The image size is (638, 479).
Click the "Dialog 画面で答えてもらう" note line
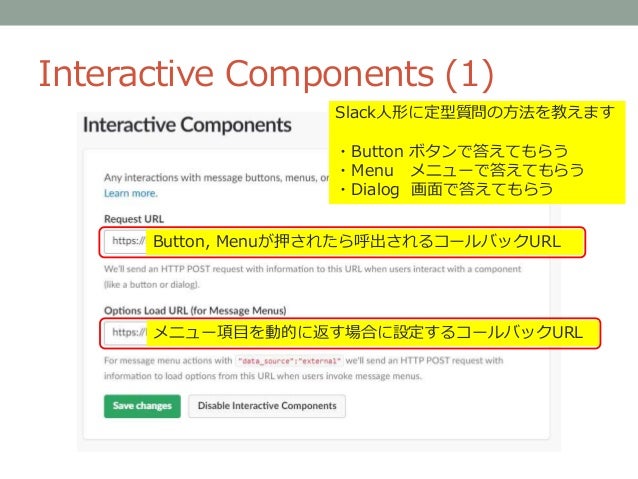click(445, 189)
